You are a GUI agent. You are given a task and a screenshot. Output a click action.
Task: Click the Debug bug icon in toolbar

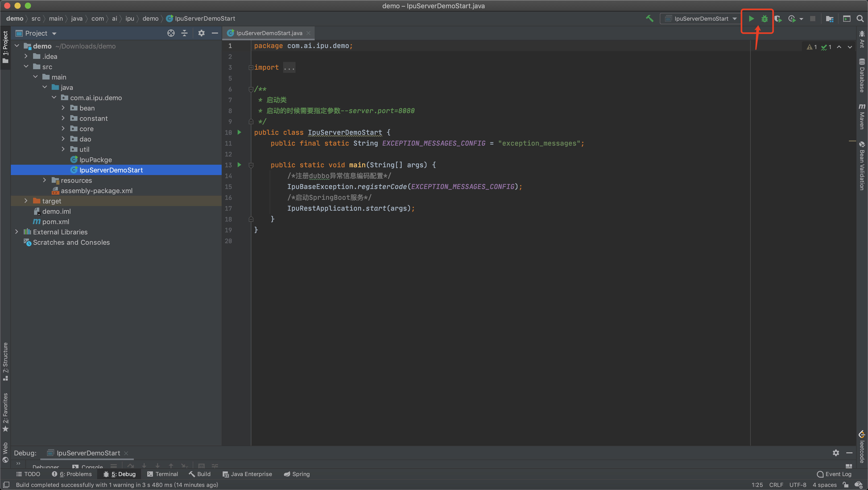[764, 19]
